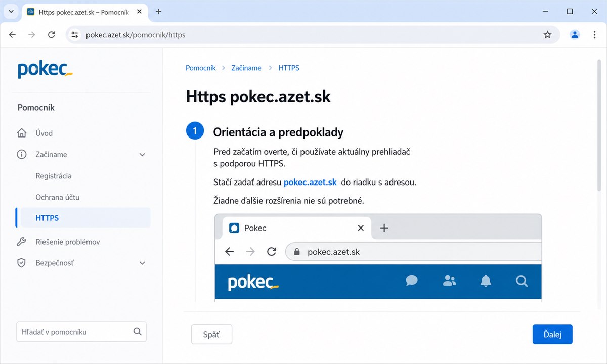607x364 pixels.
Task: Click the illustrated Pokec tab
Action: (297, 228)
